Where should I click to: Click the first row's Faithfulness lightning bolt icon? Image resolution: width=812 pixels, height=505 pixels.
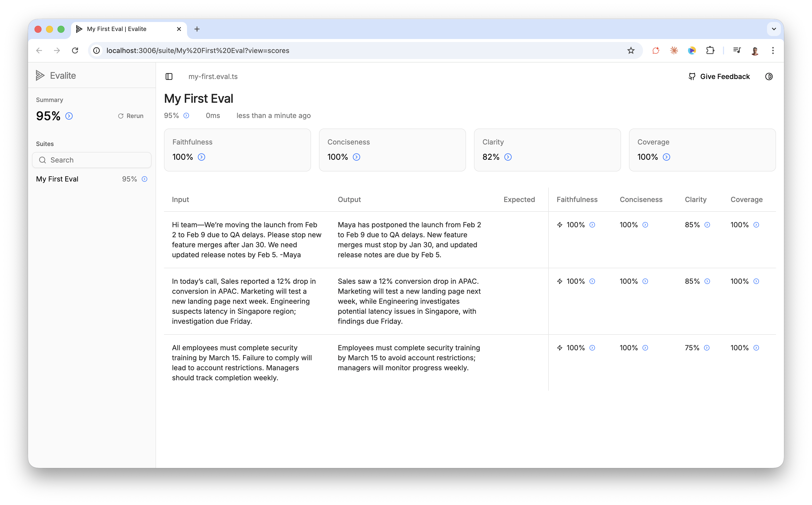[x=560, y=225]
